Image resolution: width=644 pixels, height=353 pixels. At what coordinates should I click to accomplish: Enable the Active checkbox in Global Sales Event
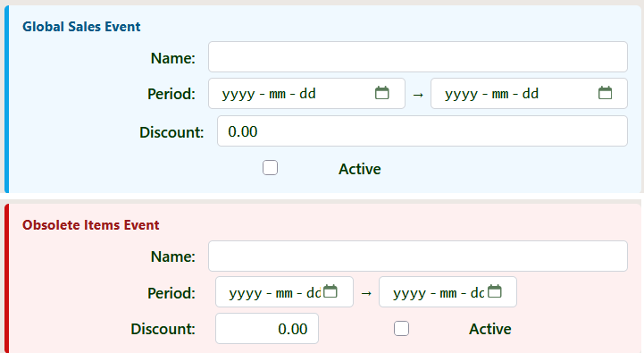(270, 168)
